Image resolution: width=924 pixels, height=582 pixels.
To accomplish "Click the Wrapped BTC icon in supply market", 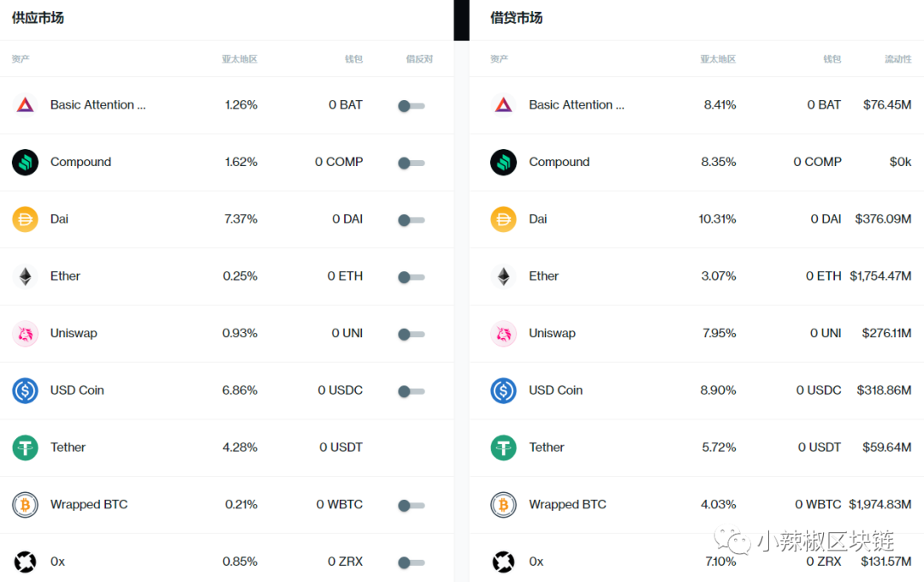I will click(x=25, y=505).
